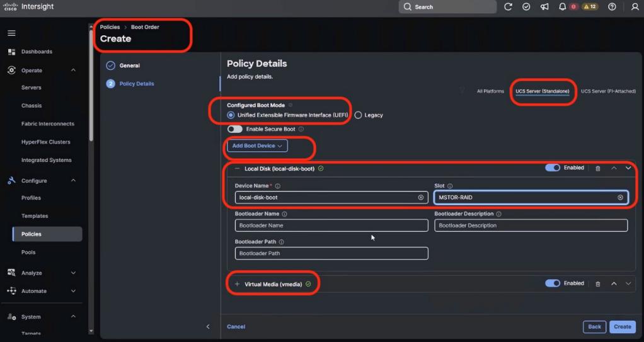The image size is (644, 342).
Task: Click the sidebar scrollbar down arrow
Action: (x=91, y=331)
